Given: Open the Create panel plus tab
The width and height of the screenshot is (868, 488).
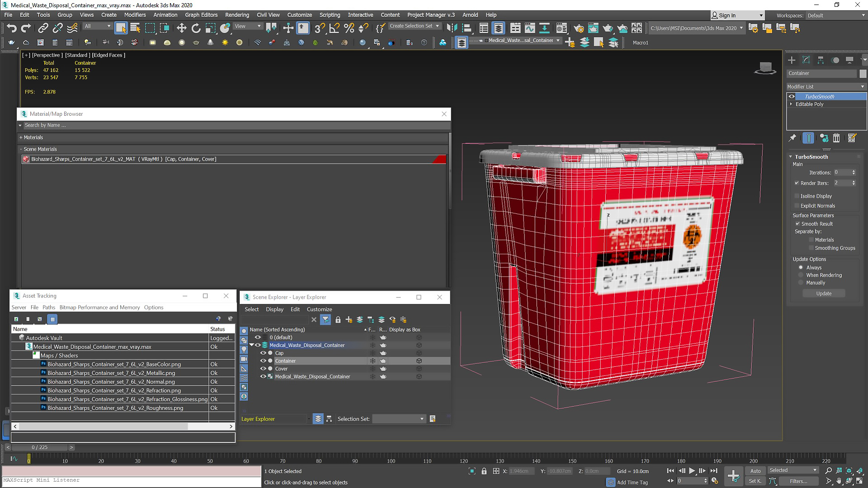Looking at the screenshot, I should pyautogui.click(x=792, y=60).
